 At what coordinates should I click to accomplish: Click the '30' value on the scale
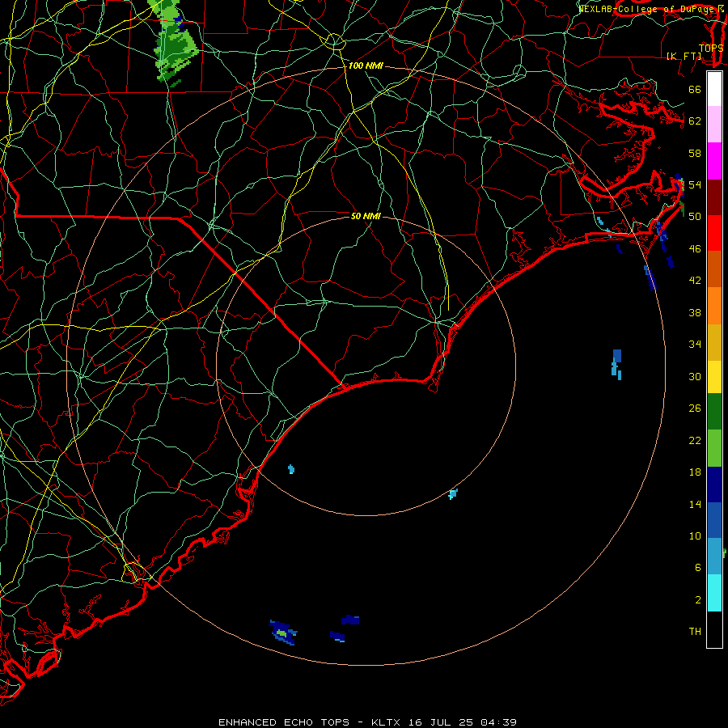(695, 376)
